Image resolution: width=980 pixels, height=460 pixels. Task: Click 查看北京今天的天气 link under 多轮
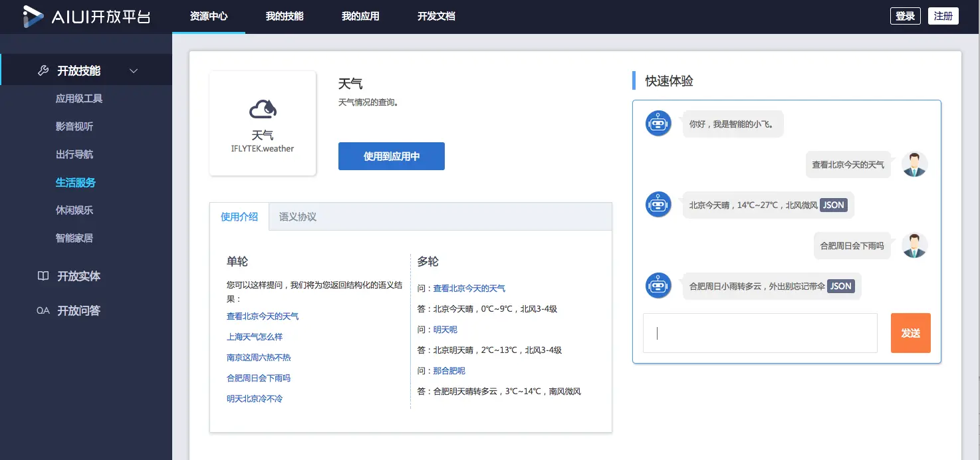click(x=469, y=288)
